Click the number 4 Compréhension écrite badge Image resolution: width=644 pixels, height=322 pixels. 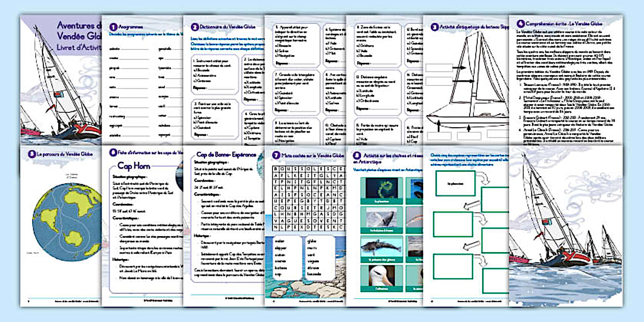[520, 24]
